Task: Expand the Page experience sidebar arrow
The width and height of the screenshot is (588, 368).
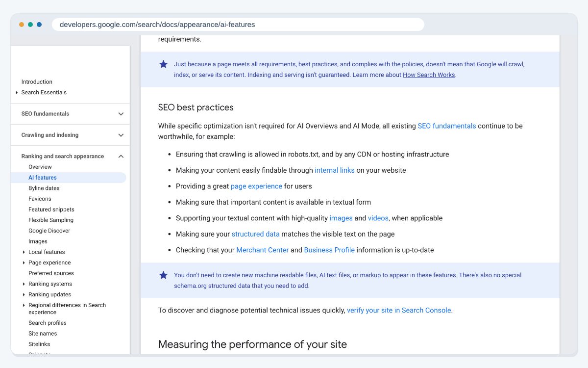Action: click(x=24, y=263)
